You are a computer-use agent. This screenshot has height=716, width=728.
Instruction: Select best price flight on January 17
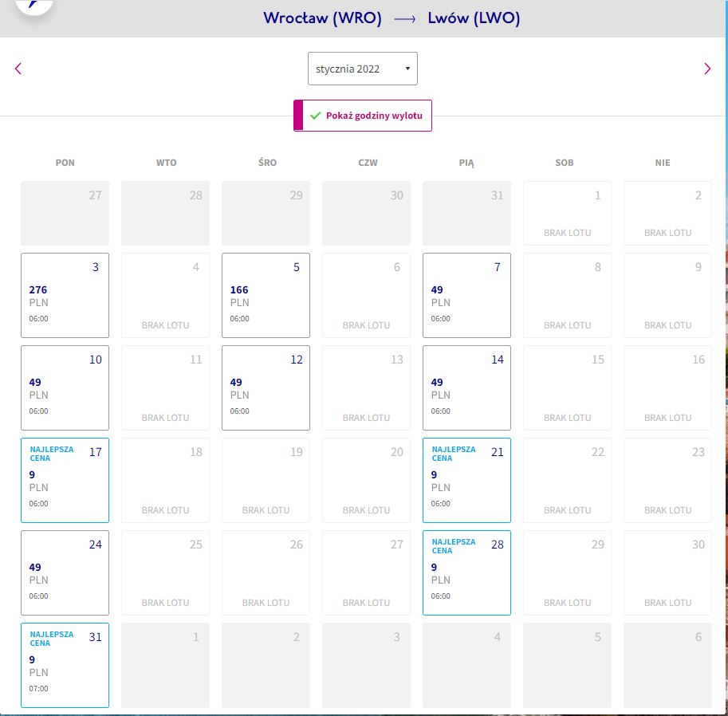point(65,480)
